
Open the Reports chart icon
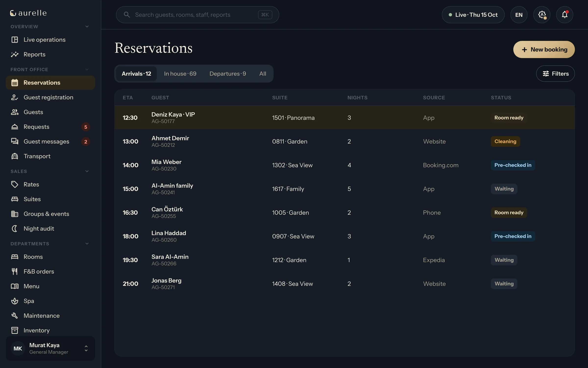click(x=15, y=54)
